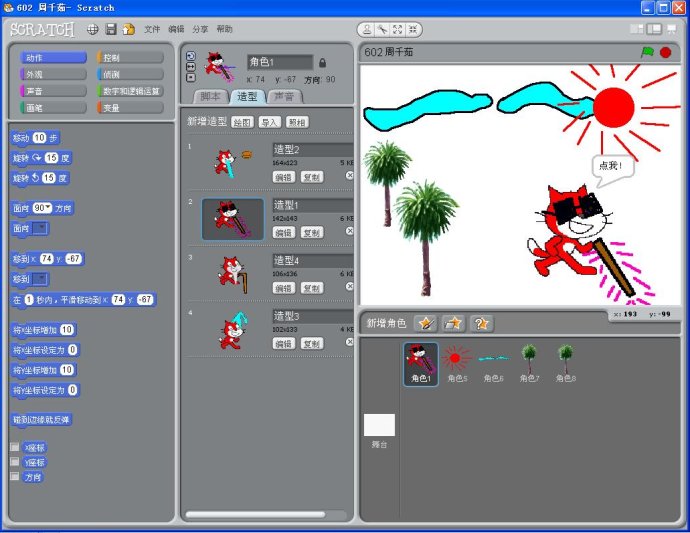This screenshot has width=690, height=533.
Task: Delete costume 造型4 with X button
Action: click(349, 287)
